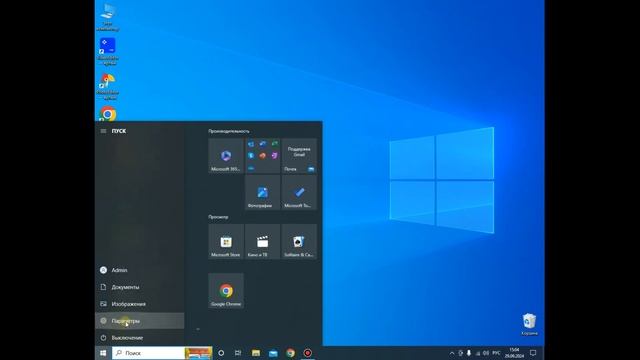Select the This PC desktop icon
This screenshot has height=360, width=640.
click(x=108, y=17)
